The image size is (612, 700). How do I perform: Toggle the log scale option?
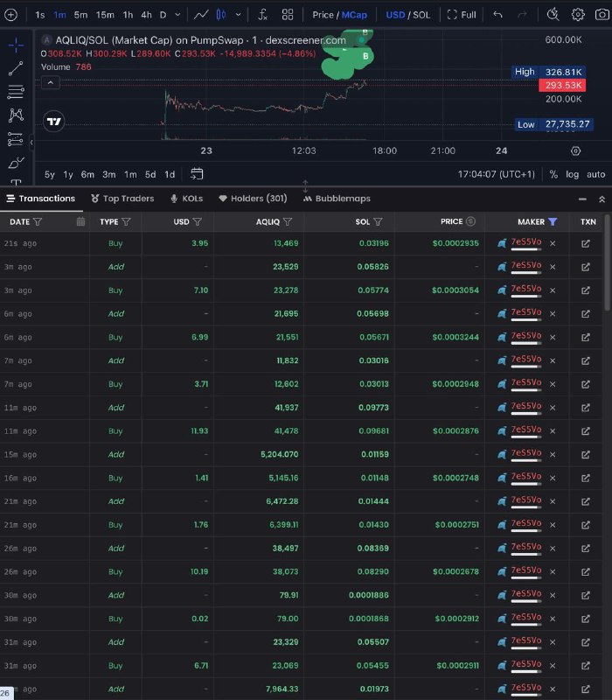572,174
